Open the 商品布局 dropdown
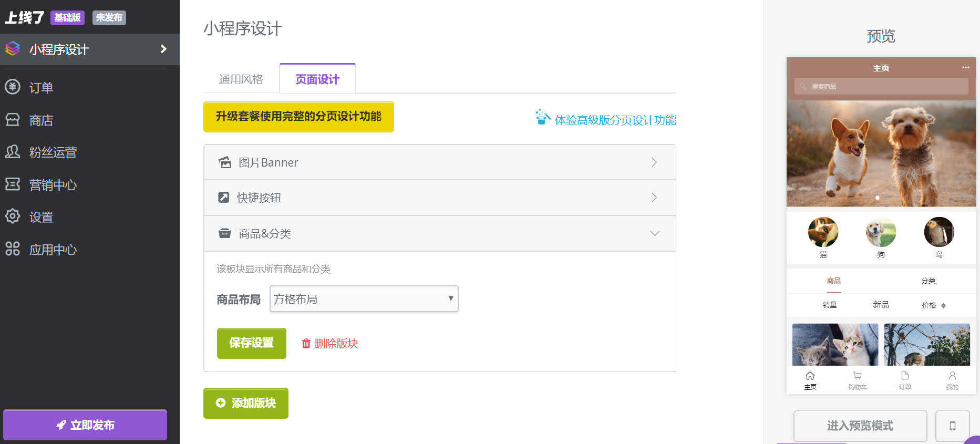Viewport: 980px width, 444px height. 364,298
